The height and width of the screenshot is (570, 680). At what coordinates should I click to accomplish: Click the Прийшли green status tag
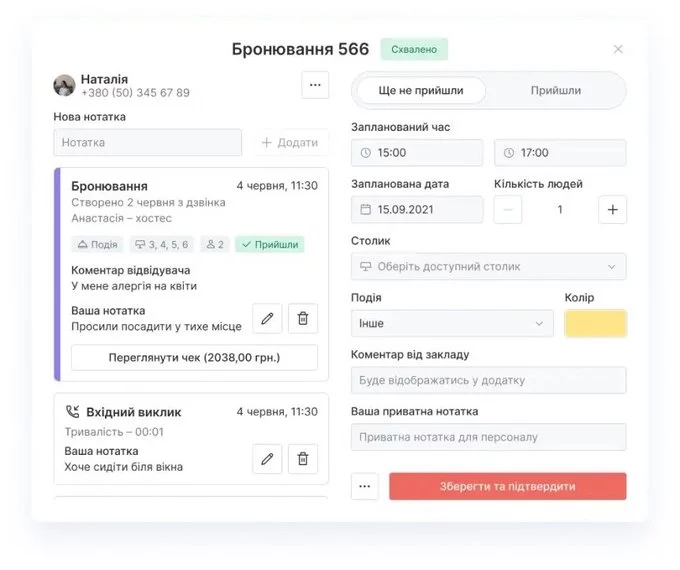click(269, 244)
